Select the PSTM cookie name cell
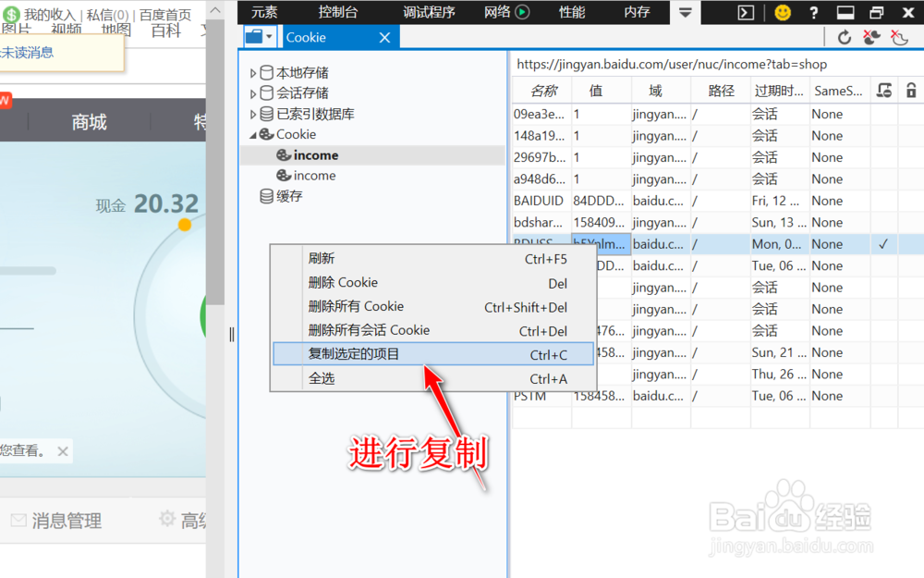 541,396
